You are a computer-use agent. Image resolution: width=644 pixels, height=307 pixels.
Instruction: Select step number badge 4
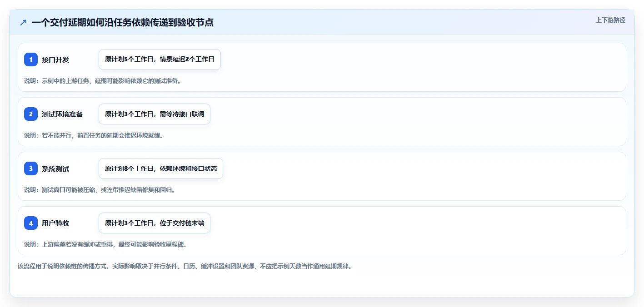31,223
